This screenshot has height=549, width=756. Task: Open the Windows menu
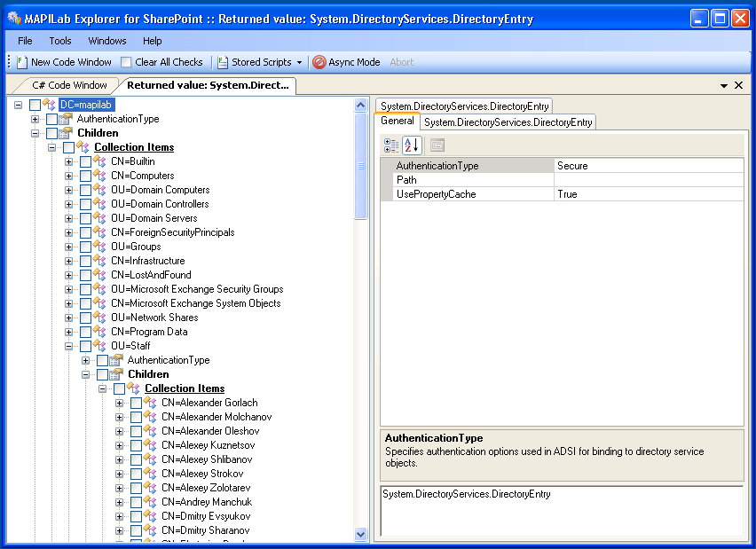click(x=107, y=41)
